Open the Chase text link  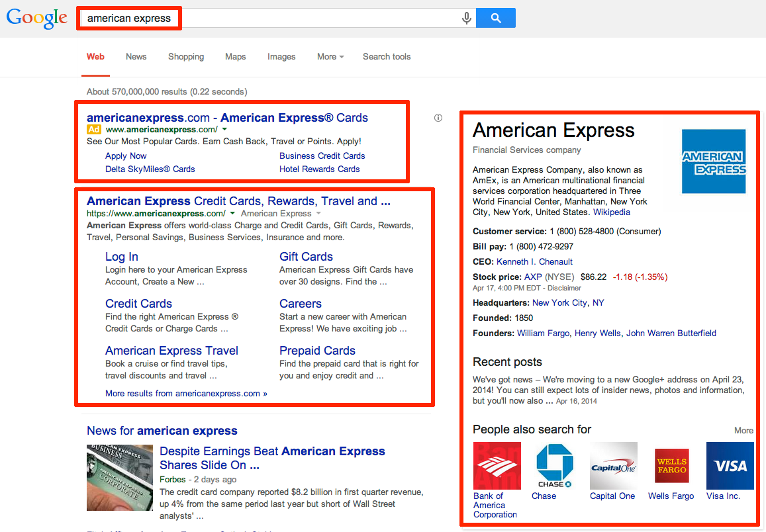(x=544, y=496)
